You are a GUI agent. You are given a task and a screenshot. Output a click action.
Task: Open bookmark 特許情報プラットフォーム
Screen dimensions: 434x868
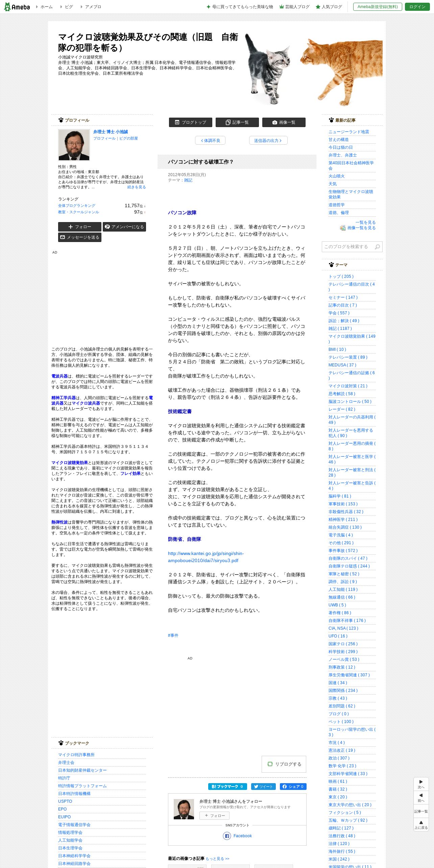pyautogui.click(x=82, y=786)
